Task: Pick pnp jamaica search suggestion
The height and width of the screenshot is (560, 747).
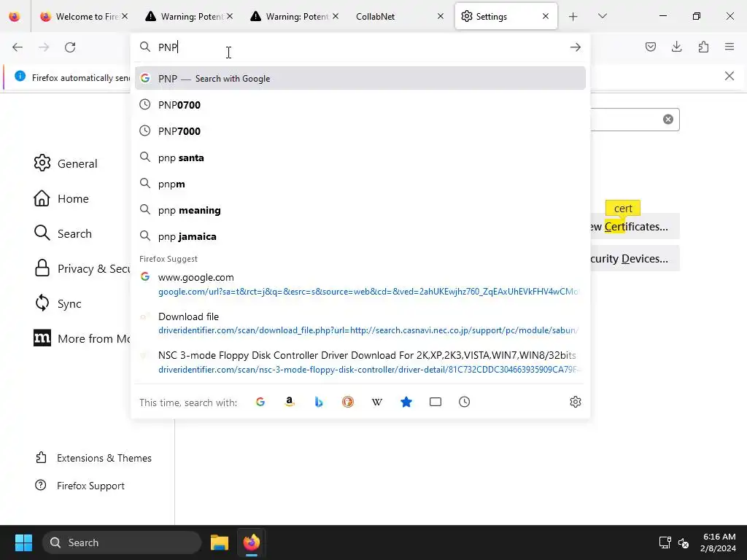Action: tap(360, 236)
